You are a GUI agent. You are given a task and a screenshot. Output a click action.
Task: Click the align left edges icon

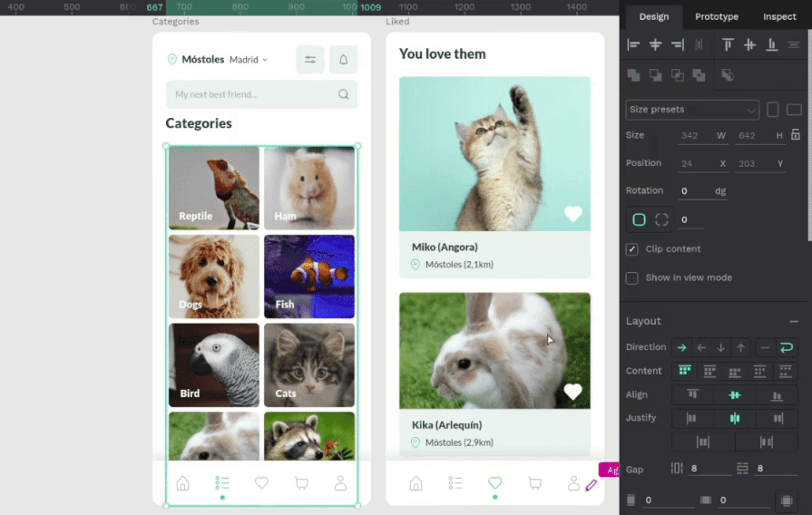tap(633, 44)
